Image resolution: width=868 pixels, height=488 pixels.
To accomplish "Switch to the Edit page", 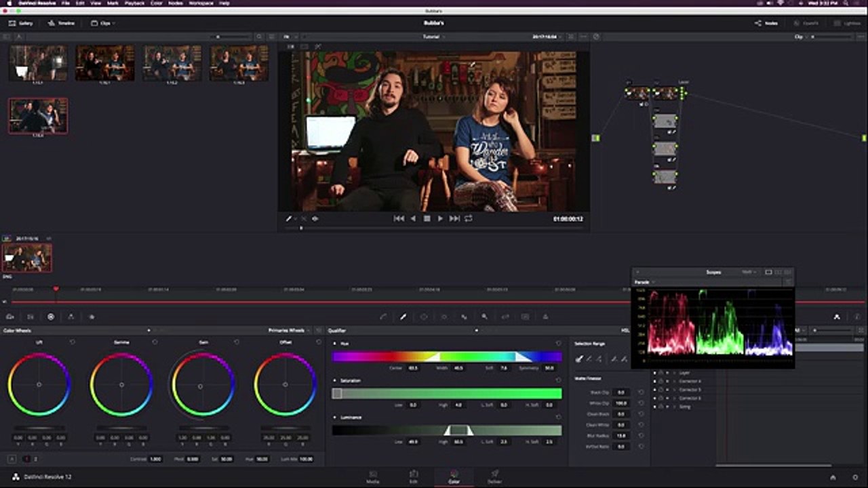I will (x=414, y=476).
